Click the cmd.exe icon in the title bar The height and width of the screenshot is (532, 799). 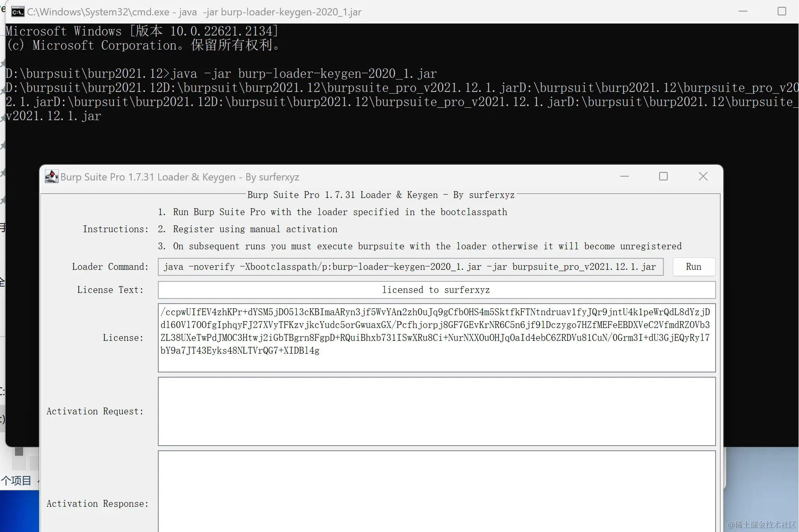[18, 12]
